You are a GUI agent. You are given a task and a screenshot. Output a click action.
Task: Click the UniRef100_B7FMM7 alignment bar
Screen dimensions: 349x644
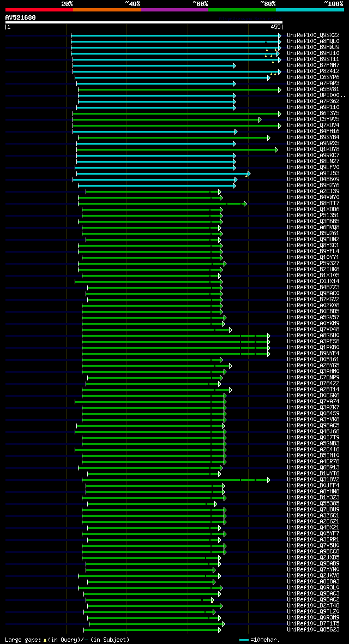tap(153, 65)
